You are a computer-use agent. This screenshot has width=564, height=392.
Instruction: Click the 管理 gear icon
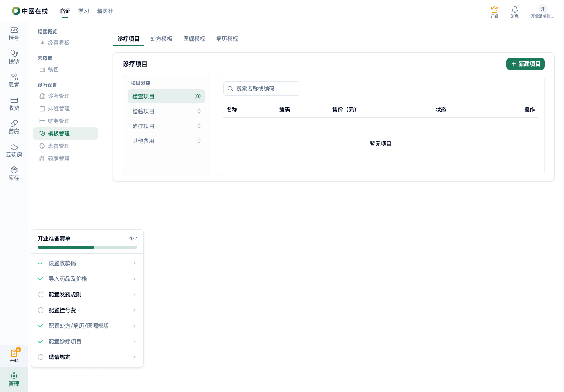point(14,376)
